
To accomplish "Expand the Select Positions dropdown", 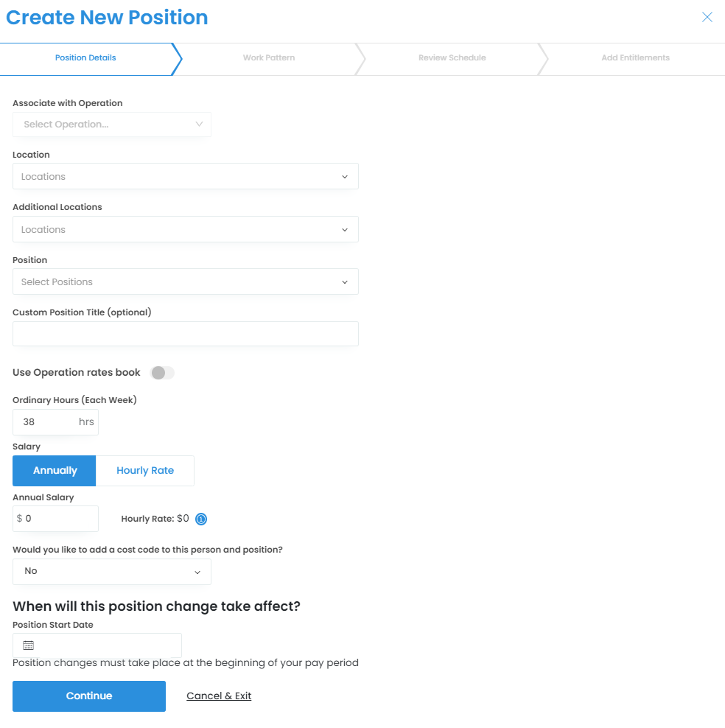I will (186, 282).
